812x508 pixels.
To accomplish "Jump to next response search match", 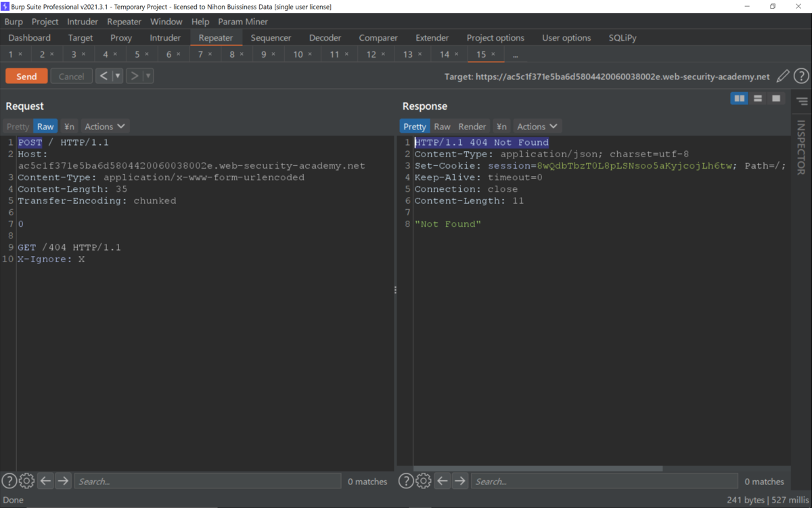I will 459,481.
